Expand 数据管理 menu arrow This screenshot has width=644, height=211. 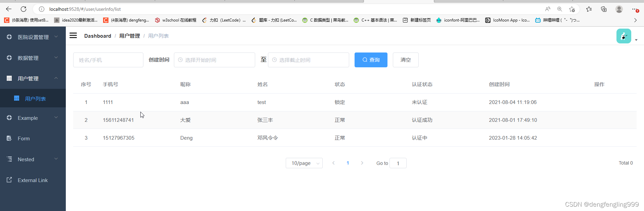click(56, 57)
